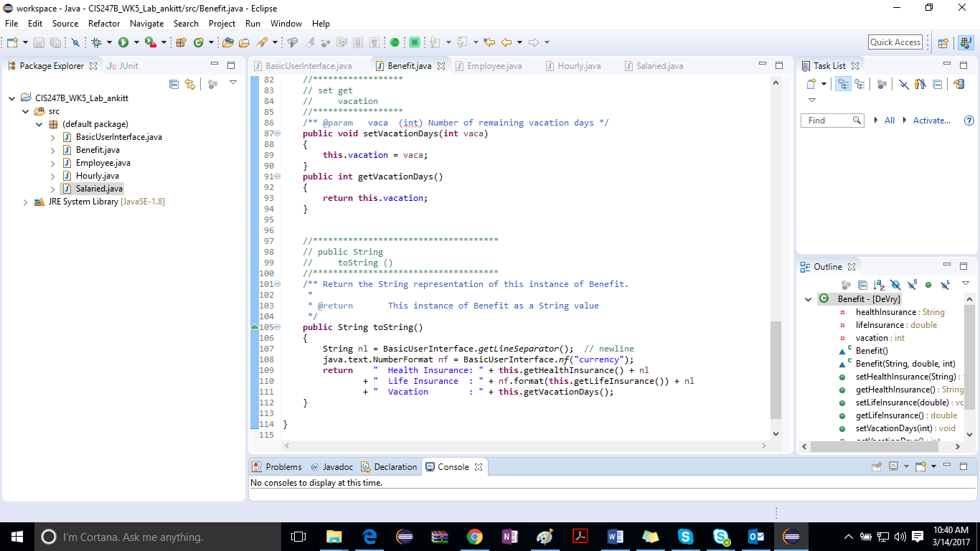This screenshot has width=980, height=551.
Task: Click the green Run button in toolbar
Action: click(123, 42)
